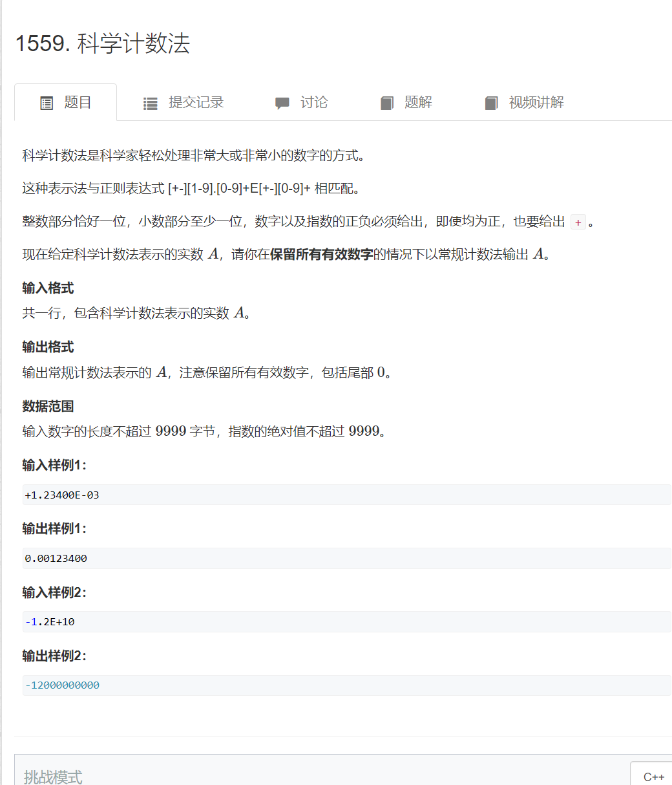Viewport: 672px width, 785px height.
Task: Click input sample 1 code +1.23400E-03
Action: [347, 495]
